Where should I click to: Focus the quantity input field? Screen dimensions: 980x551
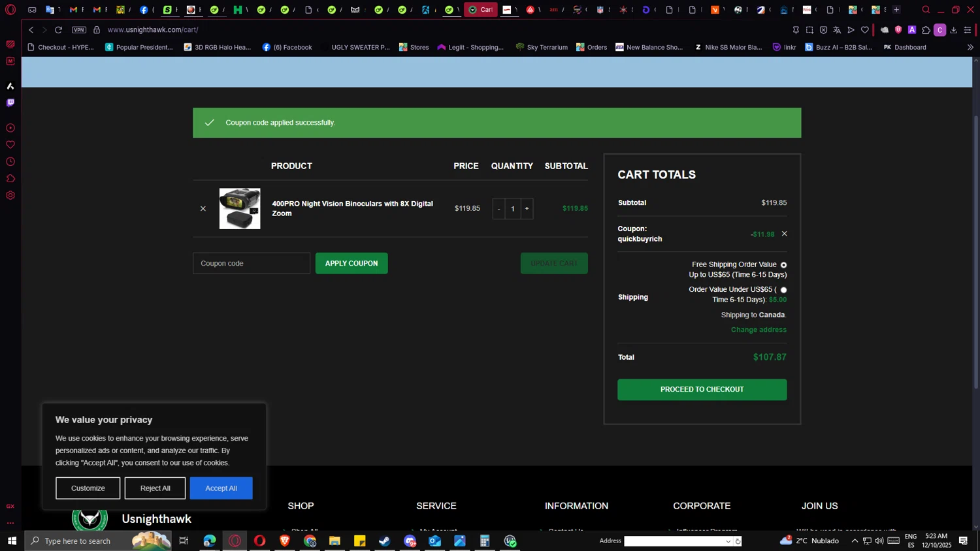pos(513,209)
